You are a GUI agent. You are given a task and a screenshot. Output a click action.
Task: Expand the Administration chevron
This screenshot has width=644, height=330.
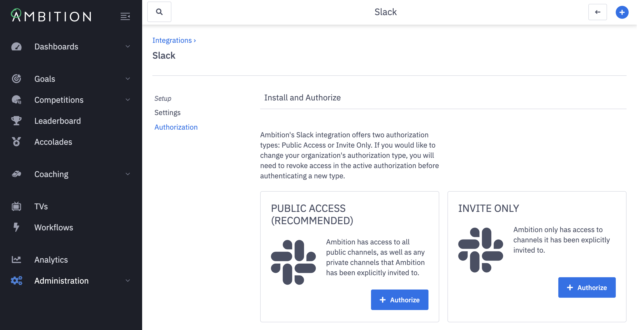128,281
